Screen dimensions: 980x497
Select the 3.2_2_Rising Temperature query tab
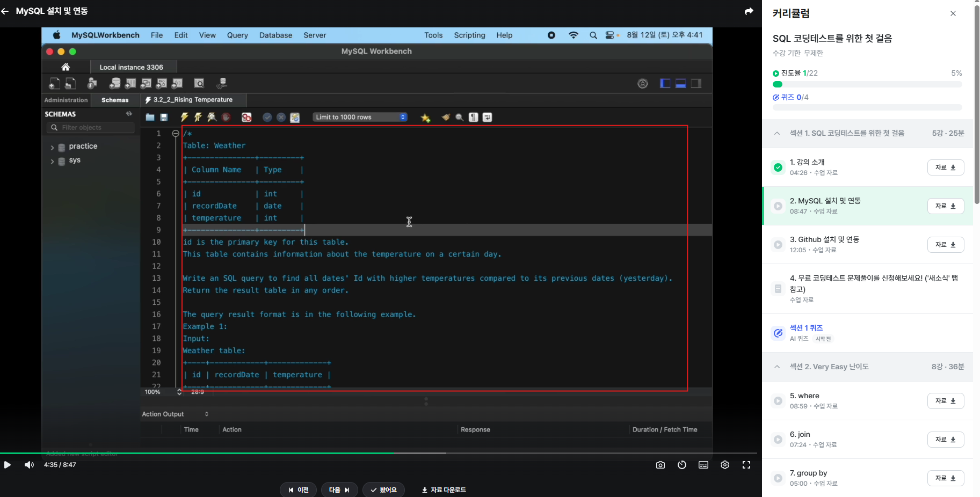[x=193, y=100]
